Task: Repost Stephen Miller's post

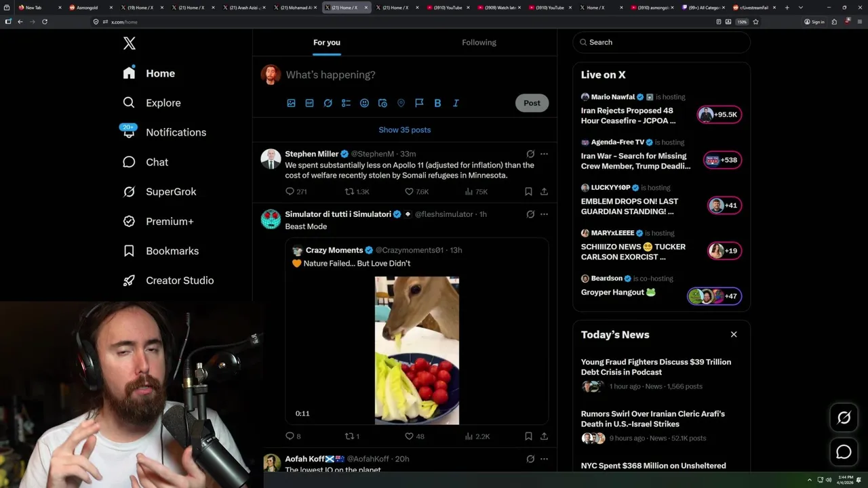Action: (357, 192)
